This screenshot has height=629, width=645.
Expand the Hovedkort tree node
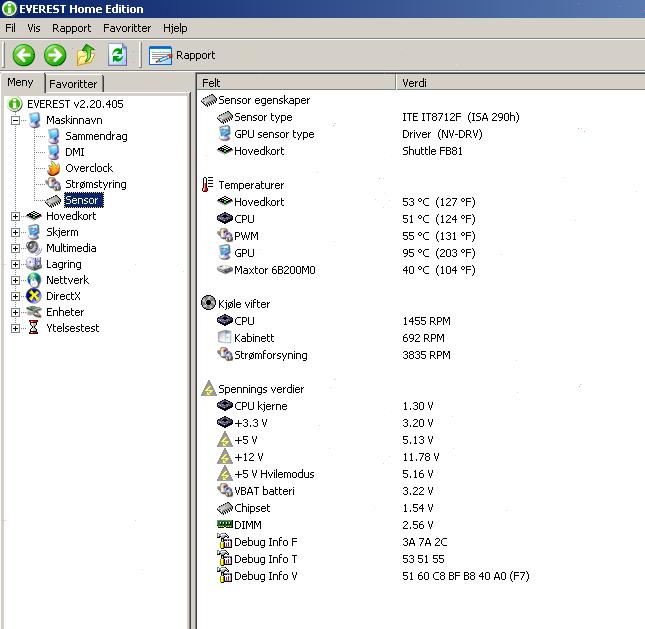point(16,216)
